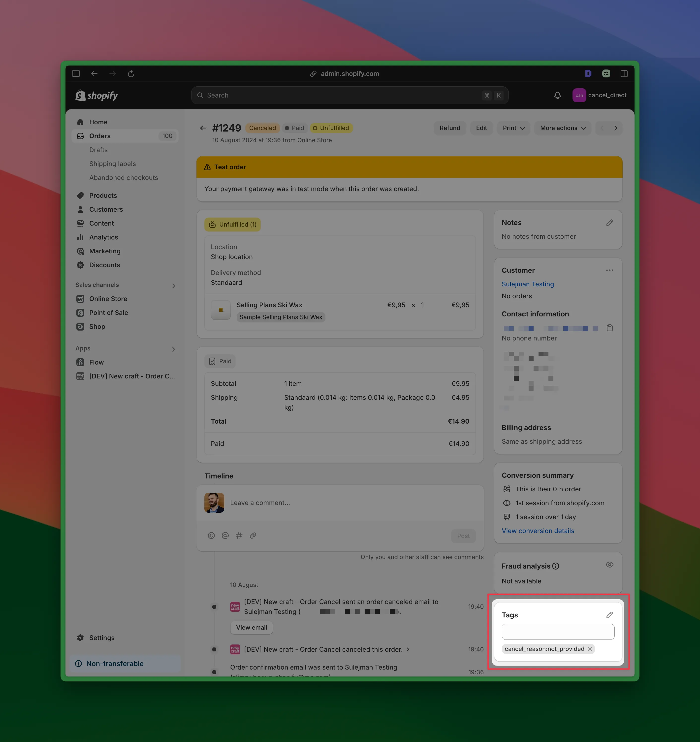Click the mention (@) icon below the comment field

click(225, 535)
